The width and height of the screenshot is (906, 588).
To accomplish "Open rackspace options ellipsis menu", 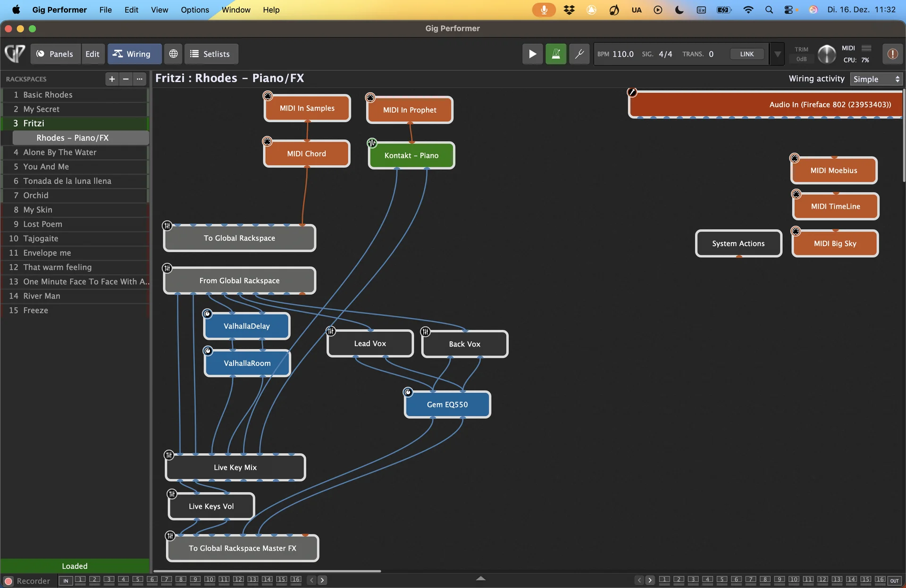I will tap(140, 79).
